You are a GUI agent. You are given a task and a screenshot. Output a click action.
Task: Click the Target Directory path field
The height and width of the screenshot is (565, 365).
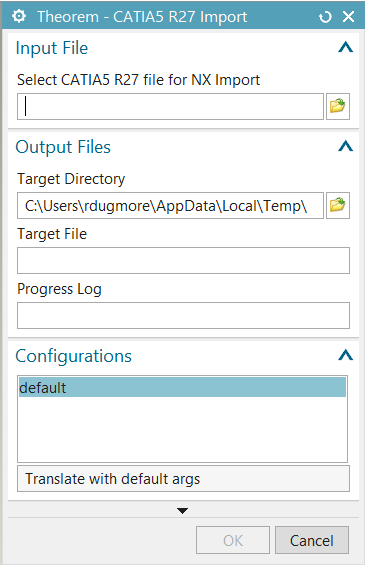(x=170, y=205)
